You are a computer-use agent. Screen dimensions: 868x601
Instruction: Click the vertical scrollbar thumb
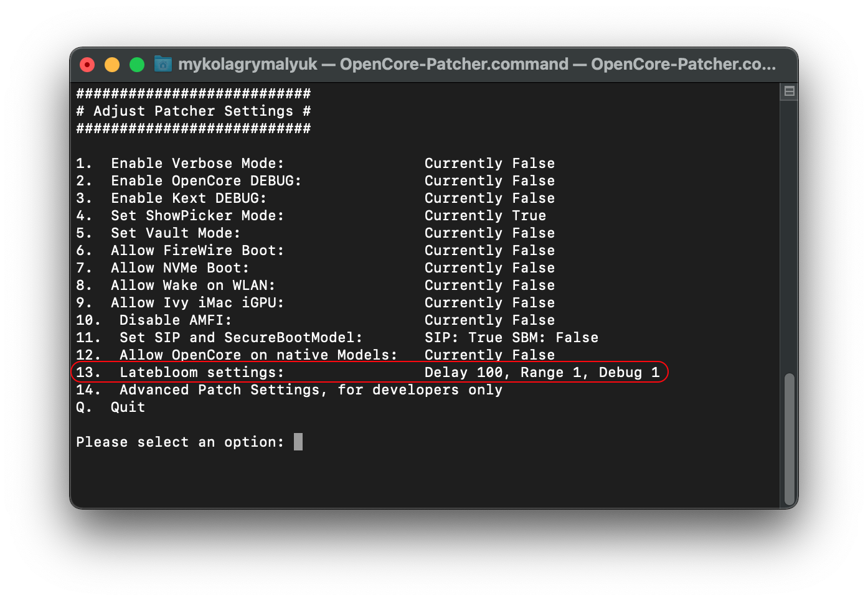tap(790, 440)
